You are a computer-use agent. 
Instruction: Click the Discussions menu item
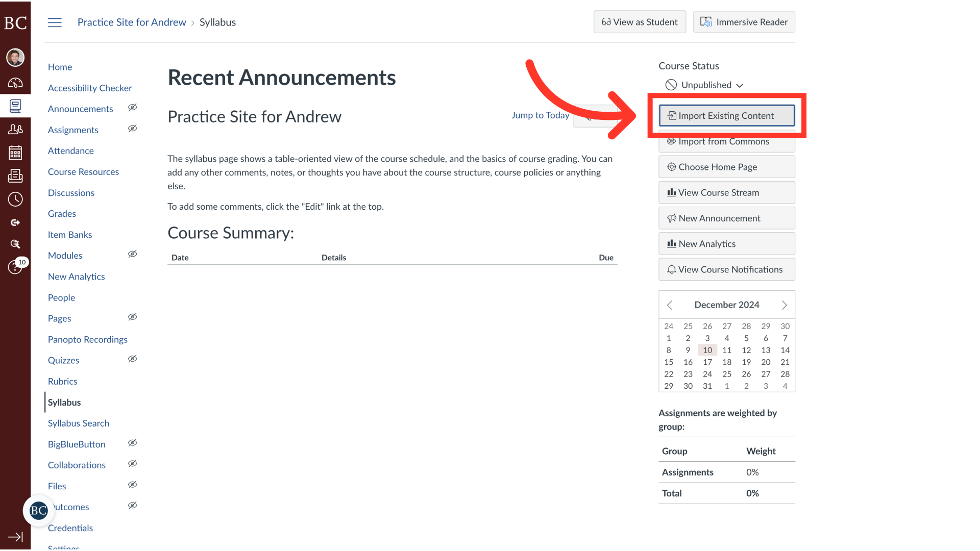pyautogui.click(x=70, y=192)
